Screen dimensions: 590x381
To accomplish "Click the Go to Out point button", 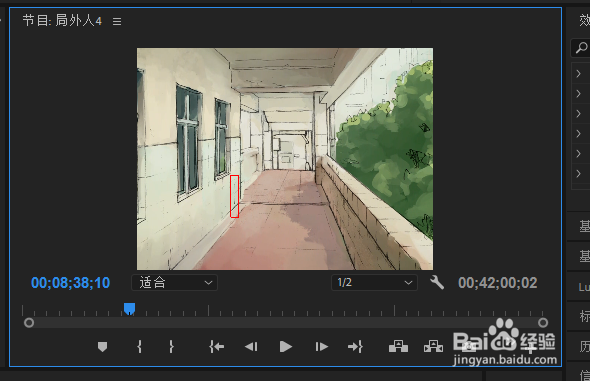I will [355, 346].
